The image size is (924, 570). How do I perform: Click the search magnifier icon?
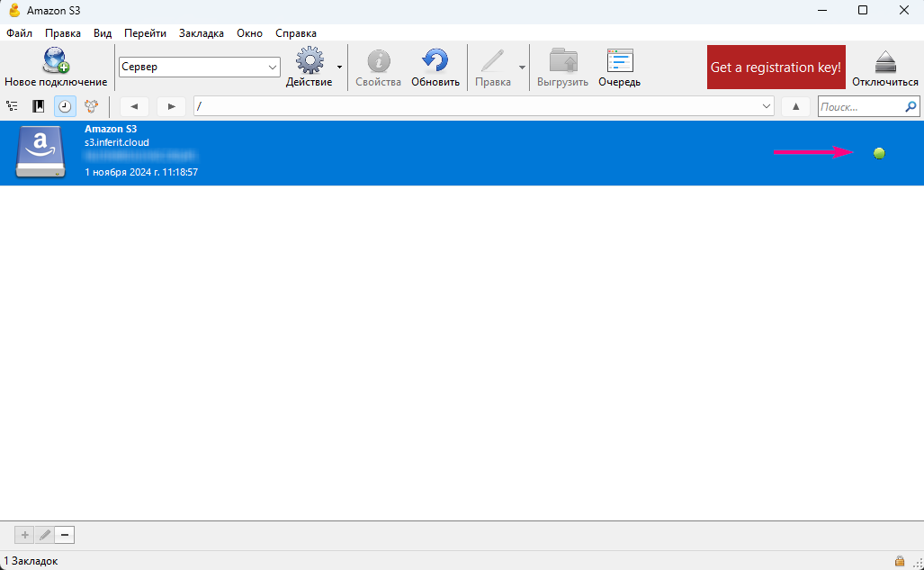click(x=911, y=106)
